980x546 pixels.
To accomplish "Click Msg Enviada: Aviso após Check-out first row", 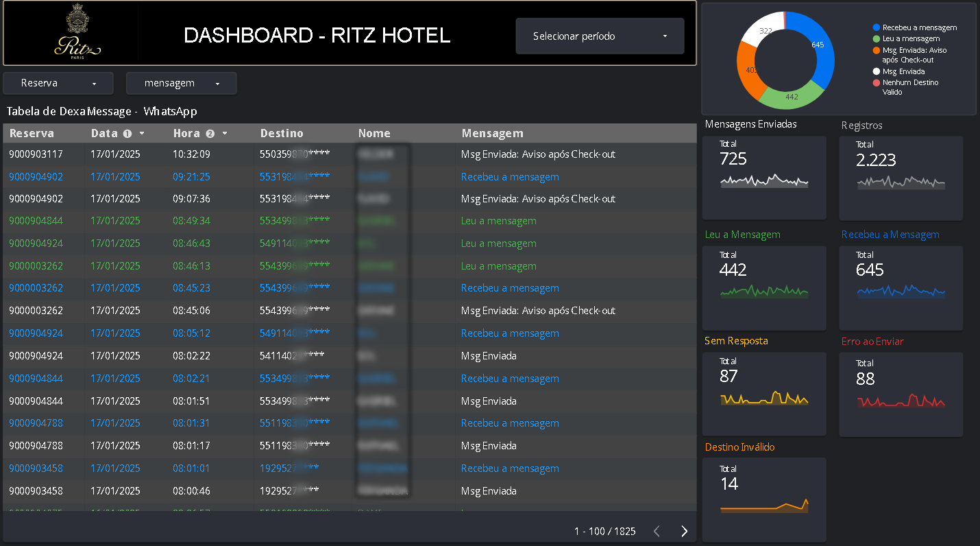I will click(538, 154).
